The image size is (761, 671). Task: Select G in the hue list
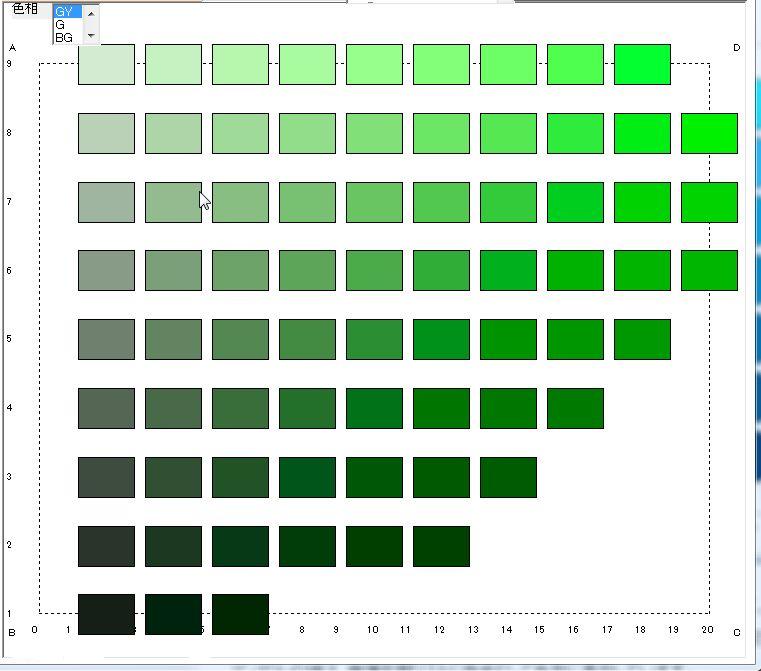tap(62, 25)
